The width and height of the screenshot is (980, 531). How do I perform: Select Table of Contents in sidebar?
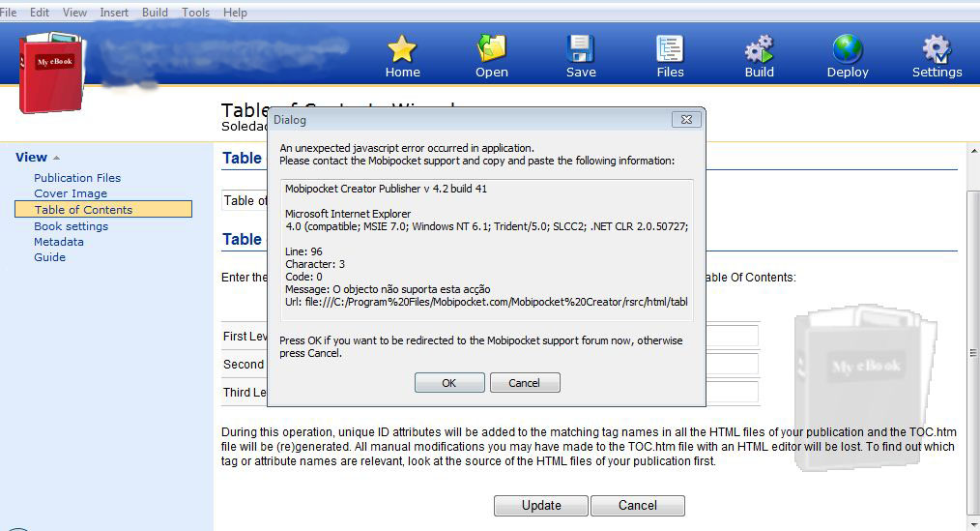pos(103,209)
